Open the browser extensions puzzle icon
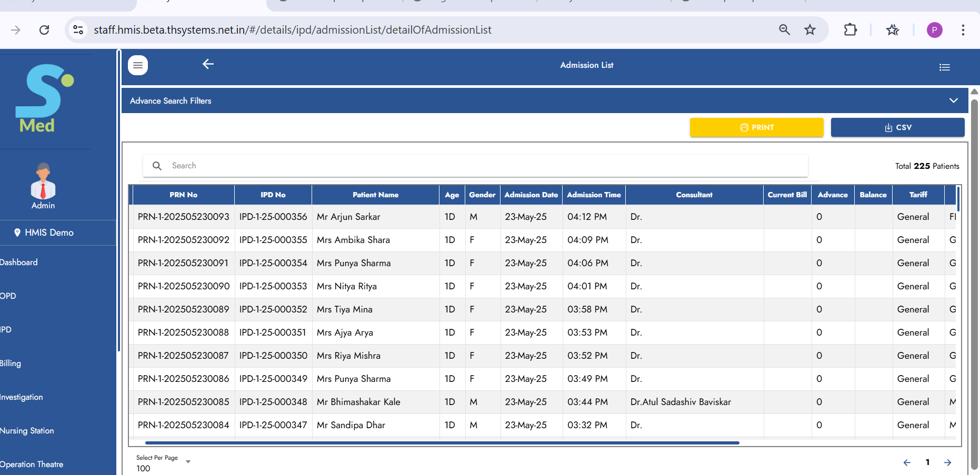The image size is (980, 475). coord(850,30)
